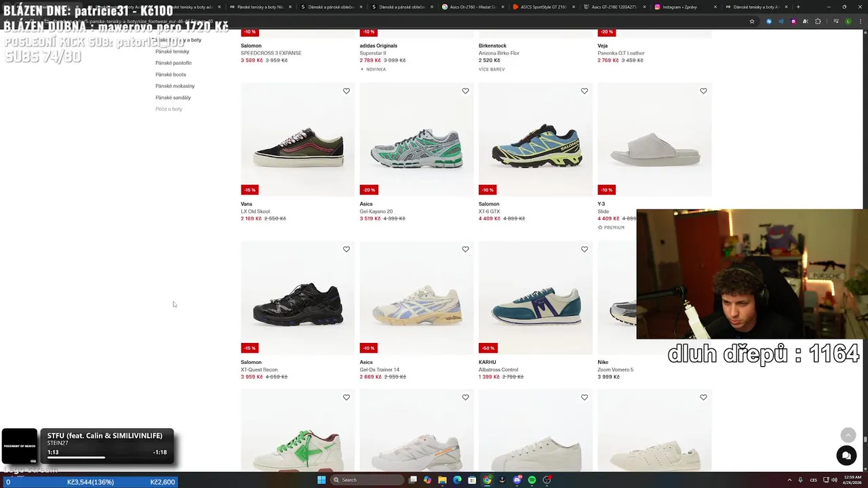Screen dimensions: 868x488
Task: Open a new browser tab
Action: [798, 7]
